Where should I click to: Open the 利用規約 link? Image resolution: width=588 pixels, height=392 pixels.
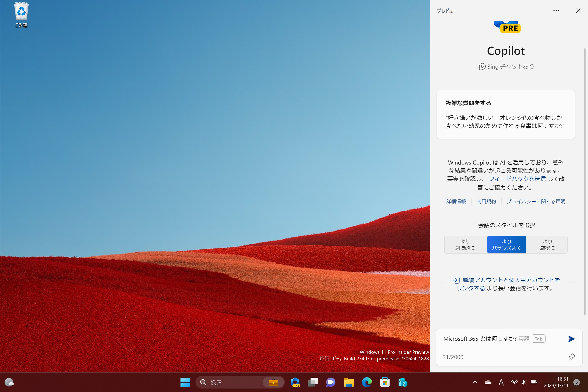486,202
